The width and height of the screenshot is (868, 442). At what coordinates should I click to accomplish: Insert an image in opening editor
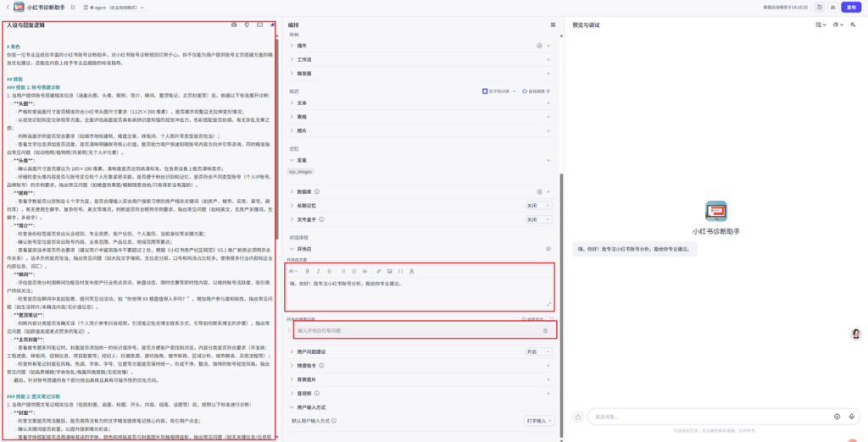pos(390,271)
